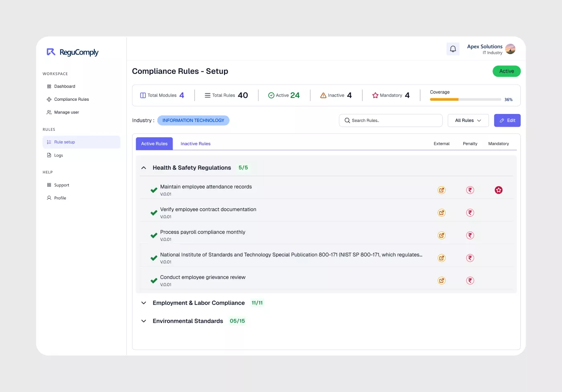The image size is (562, 392).
Task: Click the green Active status button
Action: 507,71
